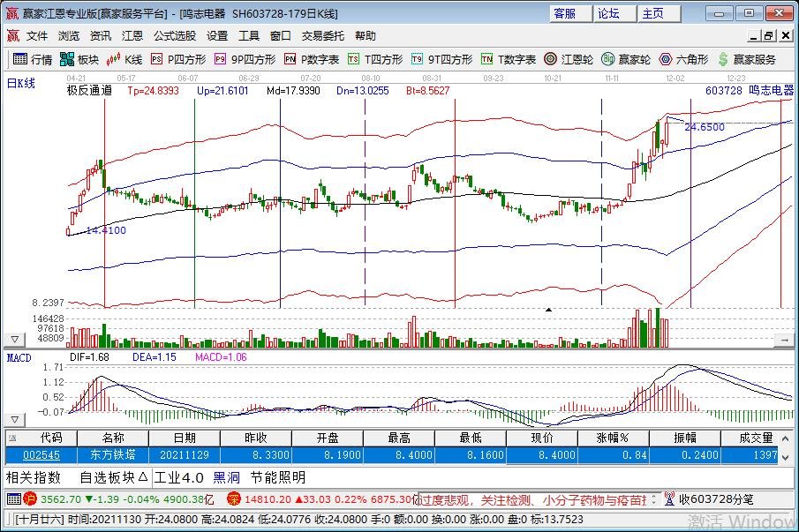This screenshot has height=532, width=799.
Task: Open the 浏览 menu
Action: point(69,35)
